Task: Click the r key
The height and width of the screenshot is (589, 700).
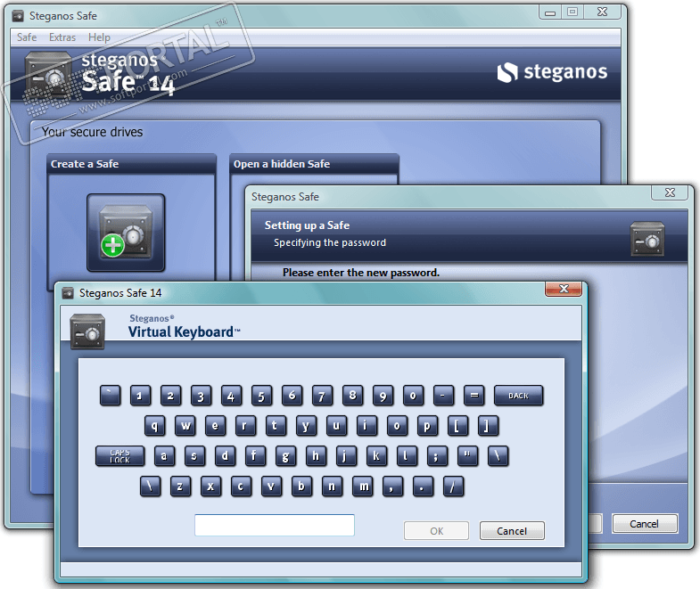Action: pyautogui.click(x=246, y=426)
